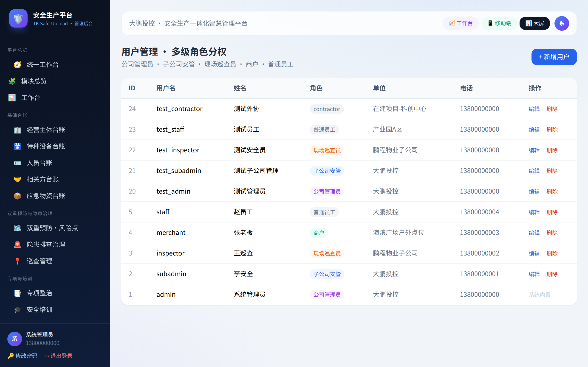Open the siren icon for 隐患排查治理
This screenshot has width=588, height=367.
click(x=17, y=245)
